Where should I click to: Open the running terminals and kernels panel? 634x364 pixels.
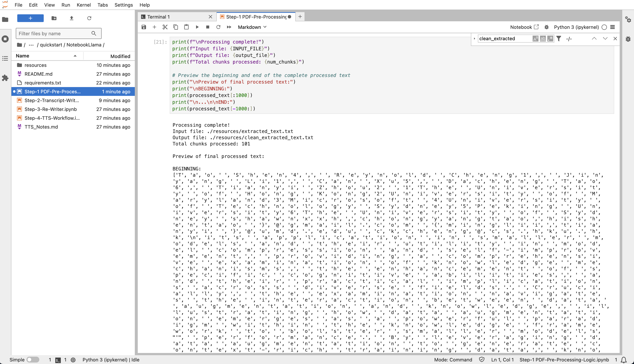point(5,39)
